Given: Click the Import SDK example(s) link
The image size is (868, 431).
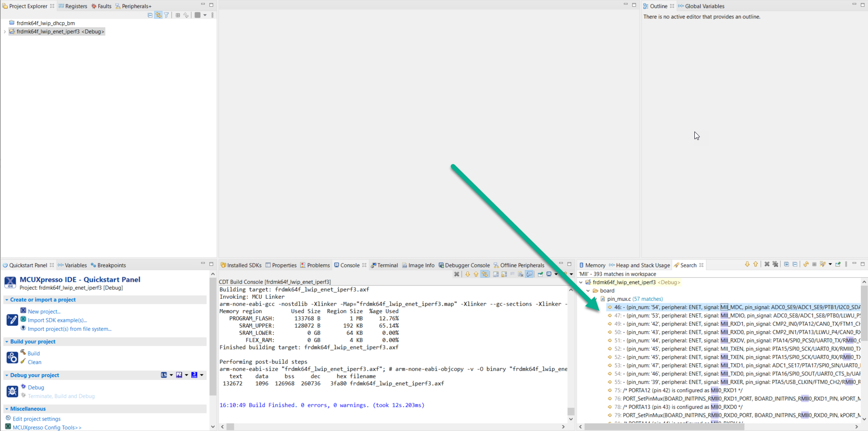Looking at the screenshot, I should (56, 320).
